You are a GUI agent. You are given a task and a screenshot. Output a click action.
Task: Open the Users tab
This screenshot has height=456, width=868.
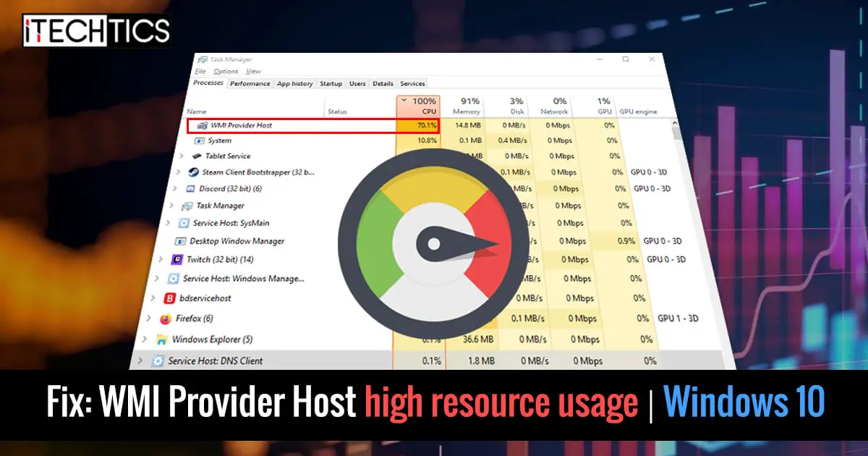click(357, 84)
